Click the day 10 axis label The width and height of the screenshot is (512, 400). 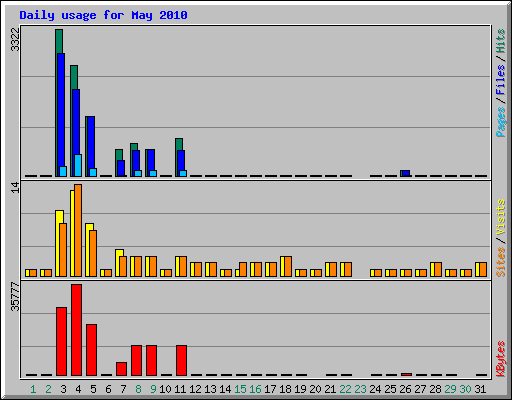[x=165, y=389]
